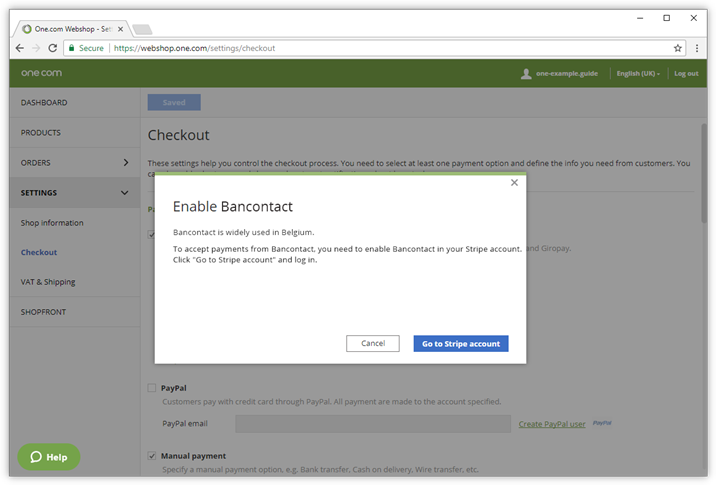Open the English (UK) language dropdown
Viewport: 716px width, 485px height.
pyautogui.click(x=638, y=74)
